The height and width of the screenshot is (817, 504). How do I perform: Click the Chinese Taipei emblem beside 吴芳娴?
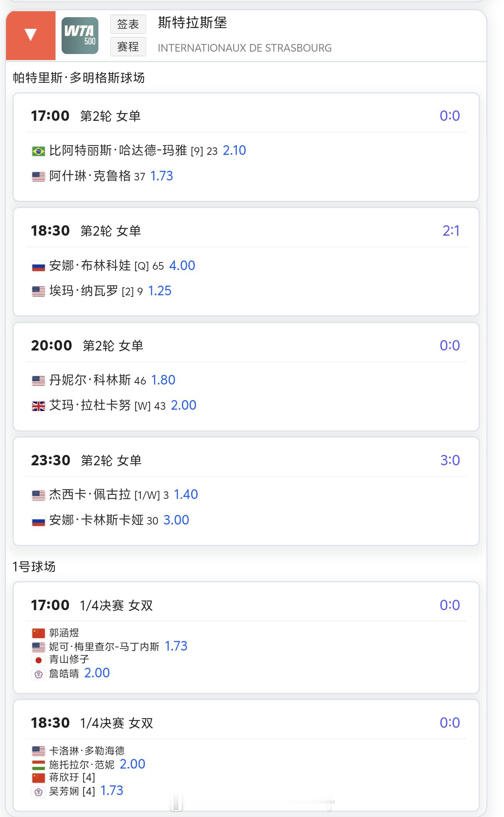tap(38, 791)
